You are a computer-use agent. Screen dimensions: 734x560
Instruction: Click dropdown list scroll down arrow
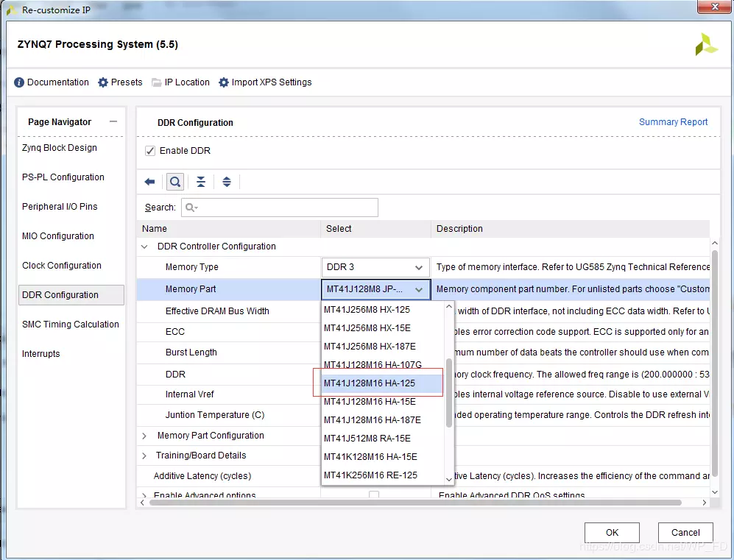(449, 479)
